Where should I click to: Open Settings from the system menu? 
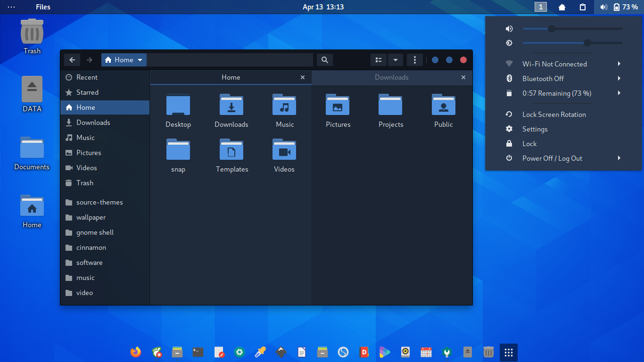pos(563,129)
